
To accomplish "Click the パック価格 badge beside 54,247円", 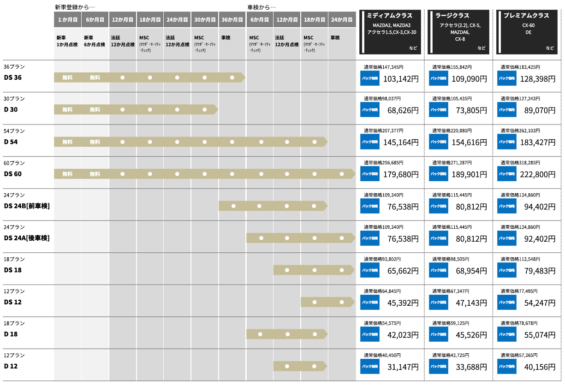I will pyautogui.click(x=506, y=302).
